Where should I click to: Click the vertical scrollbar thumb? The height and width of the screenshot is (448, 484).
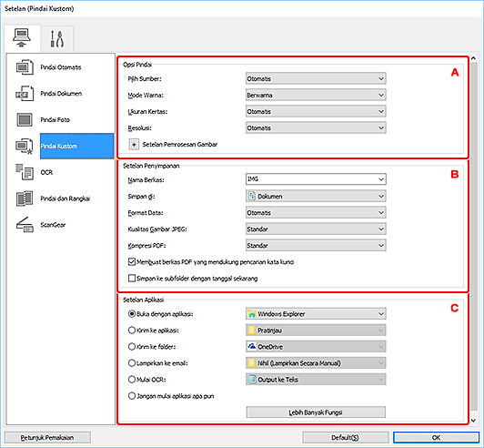point(474,237)
